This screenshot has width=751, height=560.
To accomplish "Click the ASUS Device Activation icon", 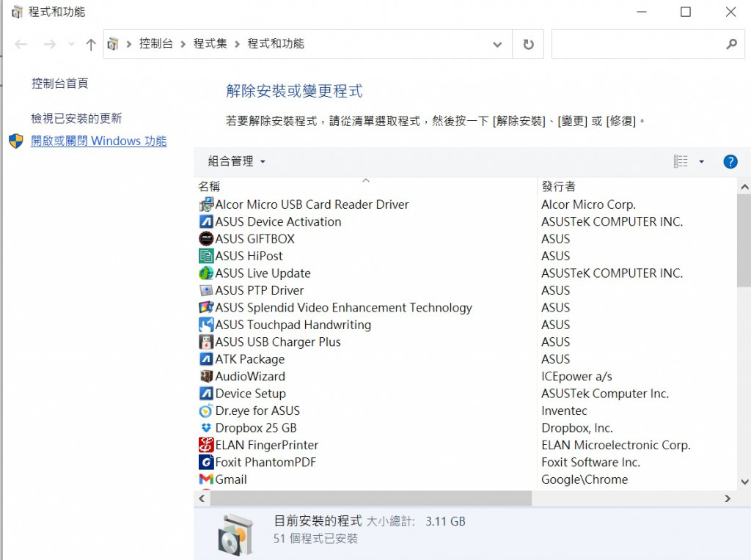I will coord(206,221).
